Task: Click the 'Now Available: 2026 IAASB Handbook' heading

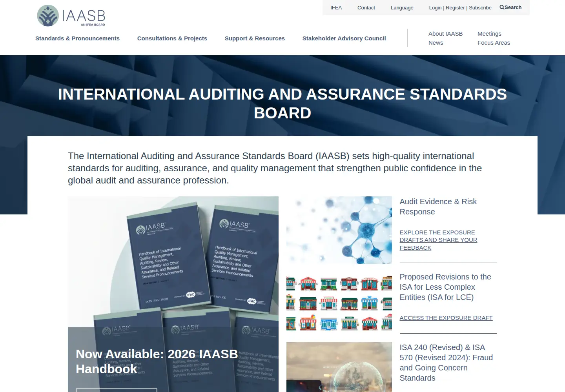Action: [157, 361]
